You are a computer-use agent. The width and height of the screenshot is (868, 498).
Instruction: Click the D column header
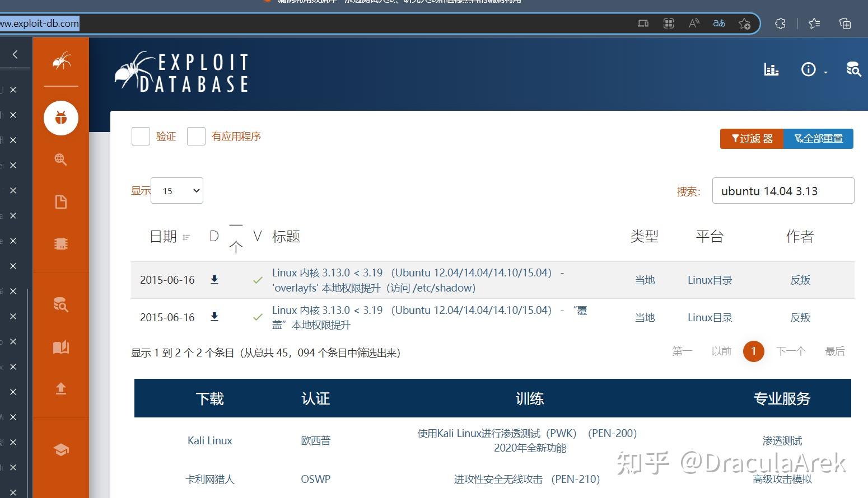pyautogui.click(x=214, y=237)
